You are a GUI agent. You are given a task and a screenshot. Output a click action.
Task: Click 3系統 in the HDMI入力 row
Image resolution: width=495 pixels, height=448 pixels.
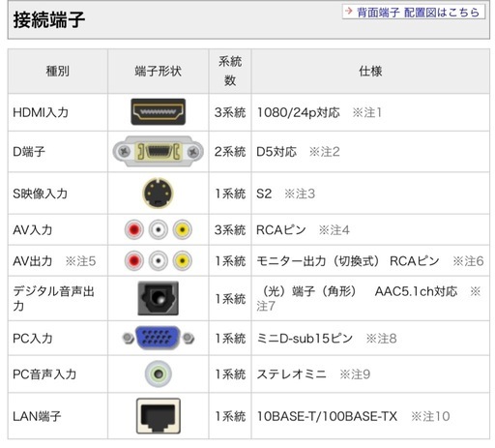tap(230, 112)
